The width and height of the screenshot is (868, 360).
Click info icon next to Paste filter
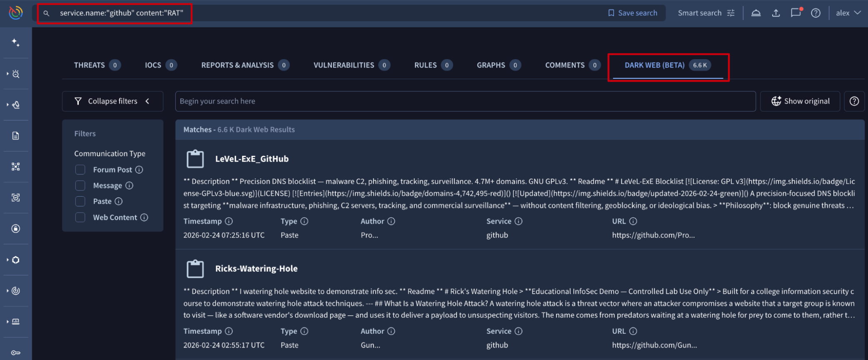click(119, 201)
